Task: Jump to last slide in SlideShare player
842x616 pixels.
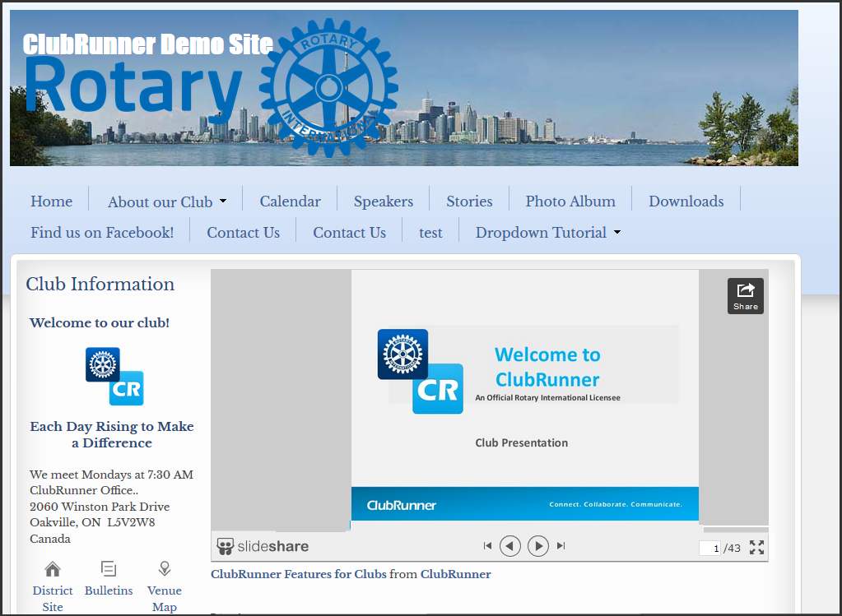Action: (x=561, y=546)
